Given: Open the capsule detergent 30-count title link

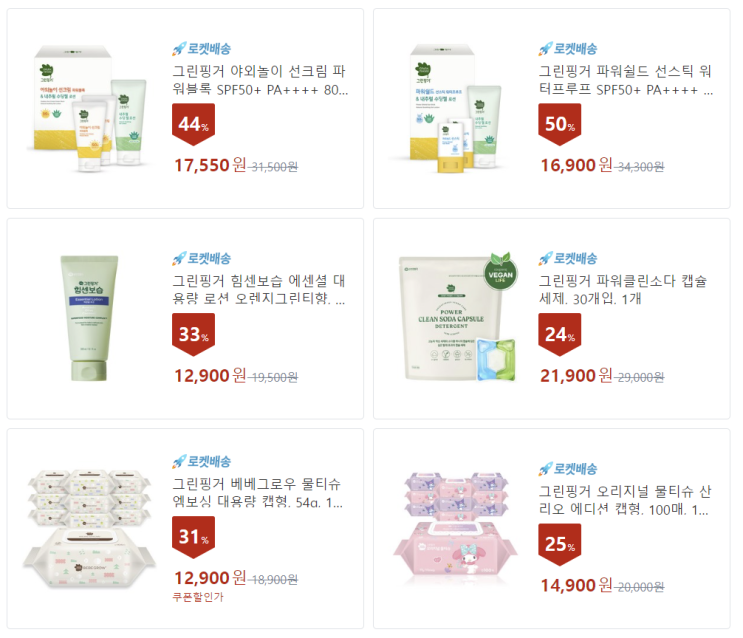Looking at the screenshot, I should coord(623,290).
